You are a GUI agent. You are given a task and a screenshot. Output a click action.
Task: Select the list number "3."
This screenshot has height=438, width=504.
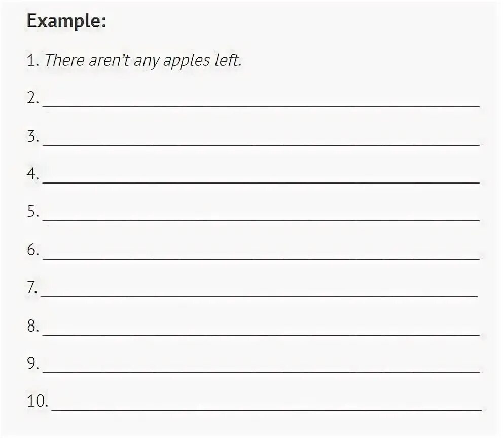(33, 137)
